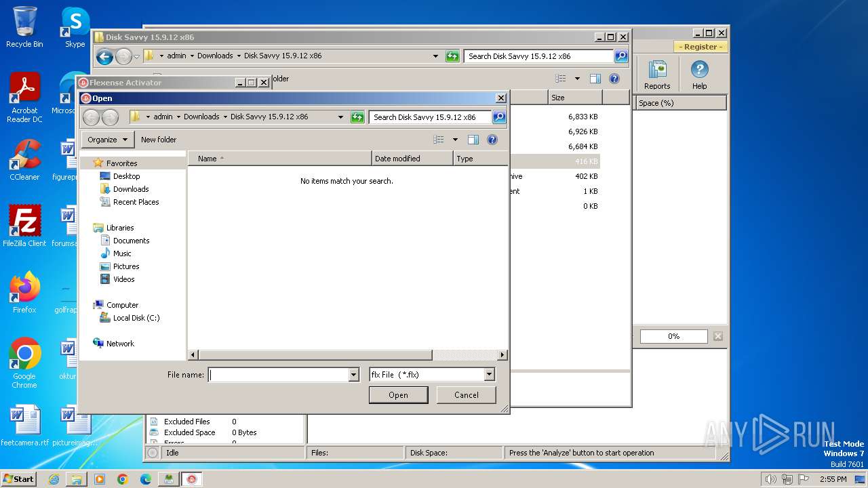Click the volume icon in system tray
This screenshot has width=868, height=488.
(x=770, y=479)
